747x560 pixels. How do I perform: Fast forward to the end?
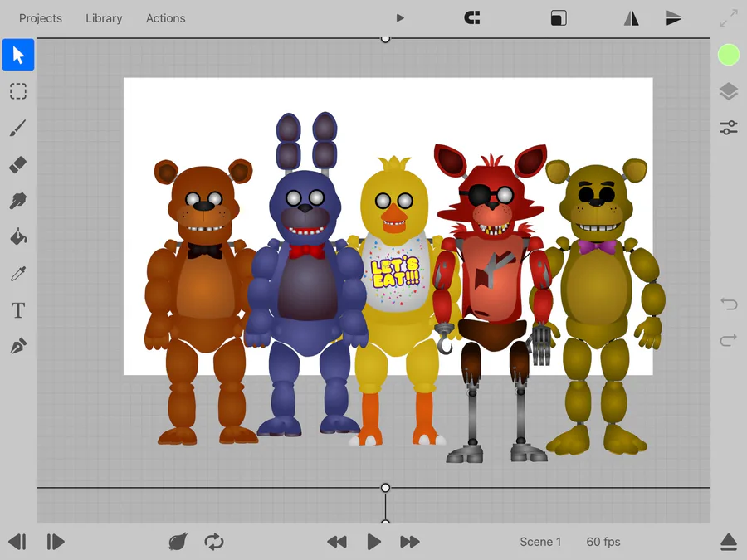tap(410, 542)
